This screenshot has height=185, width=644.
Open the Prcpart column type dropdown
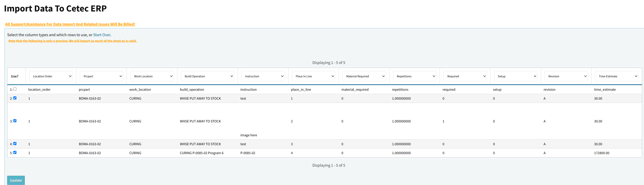click(x=101, y=76)
